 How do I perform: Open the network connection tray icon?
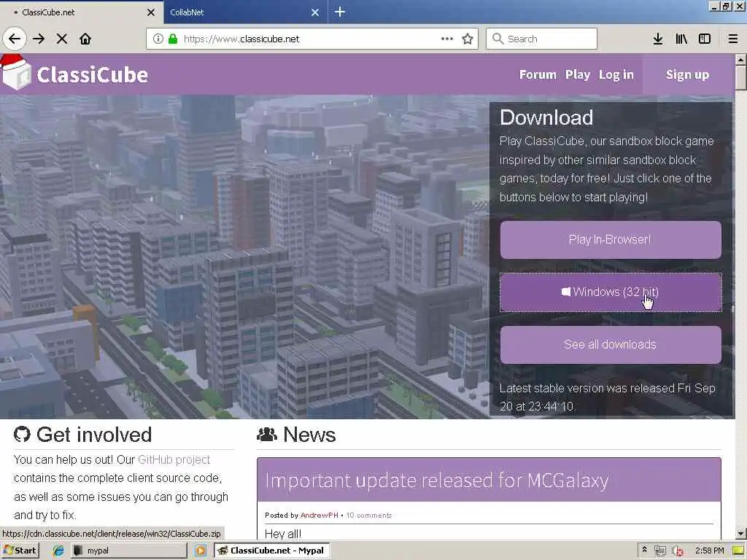659,551
